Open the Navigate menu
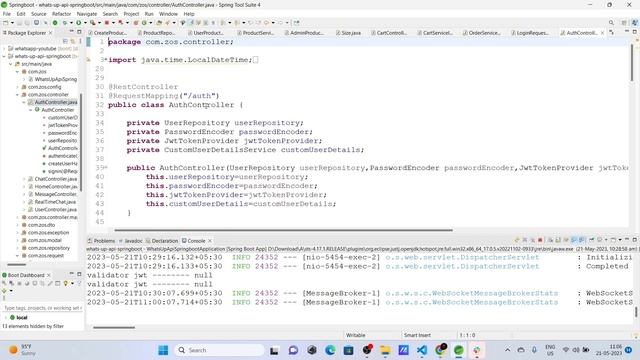The height and width of the screenshot is (360, 640). point(87,14)
